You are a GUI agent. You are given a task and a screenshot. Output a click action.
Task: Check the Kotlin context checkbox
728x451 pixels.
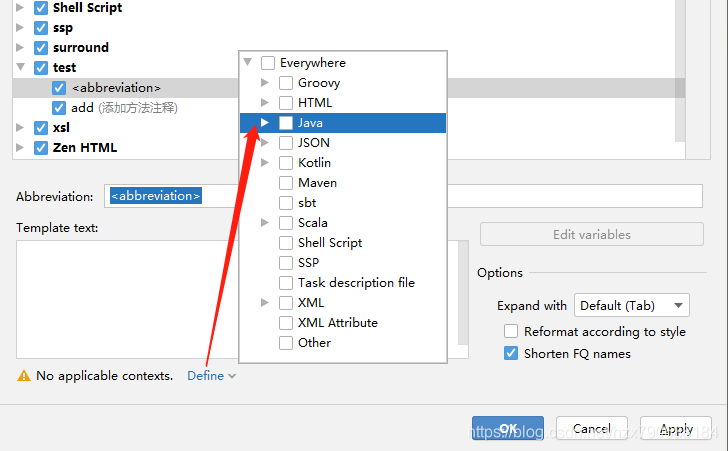[x=286, y=163]
